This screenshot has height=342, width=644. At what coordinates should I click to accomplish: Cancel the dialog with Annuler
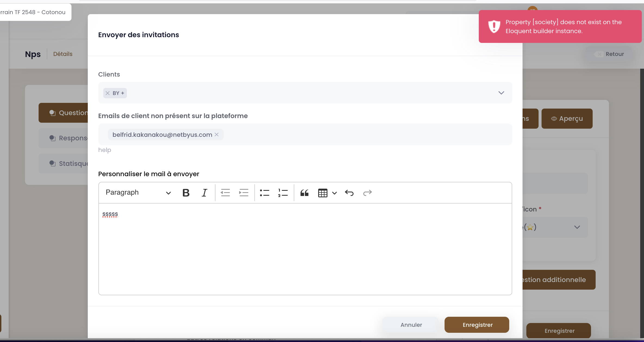[411, 325]
